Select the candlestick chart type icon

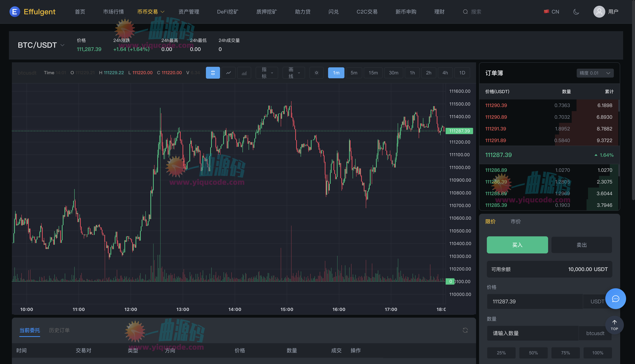coord(213,73)
